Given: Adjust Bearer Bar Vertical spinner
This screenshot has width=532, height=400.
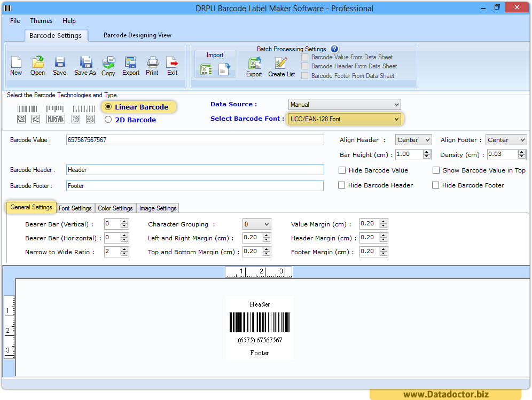Looking at the screenshot, I should tap(124, 224).
